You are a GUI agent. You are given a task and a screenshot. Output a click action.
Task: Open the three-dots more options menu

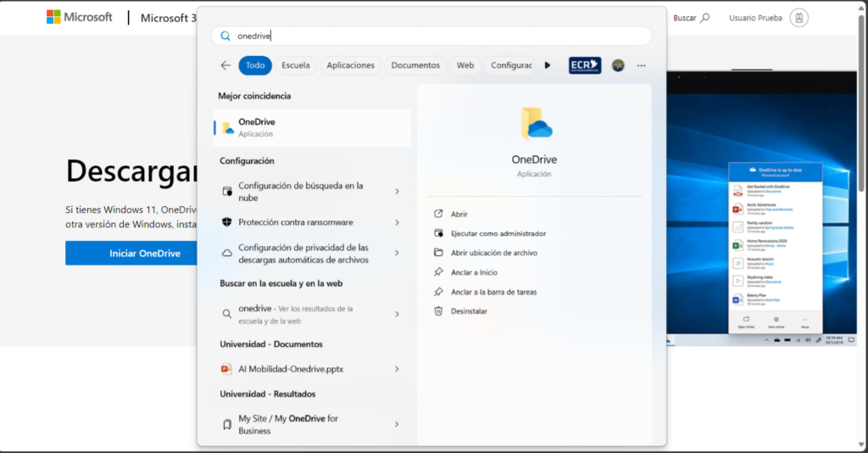coord(641,65)
